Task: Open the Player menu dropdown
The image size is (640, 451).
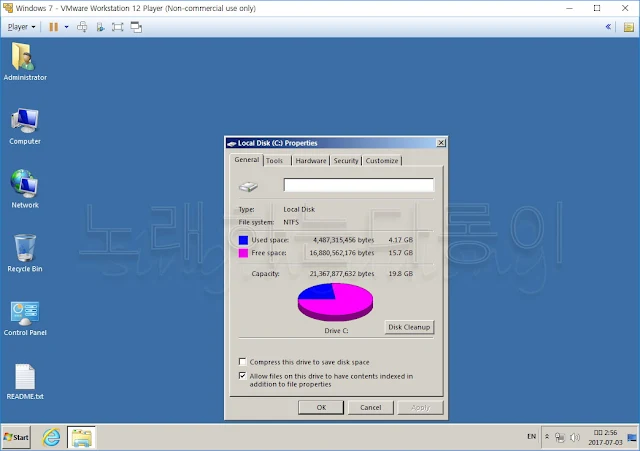Action: coord(21,27)
